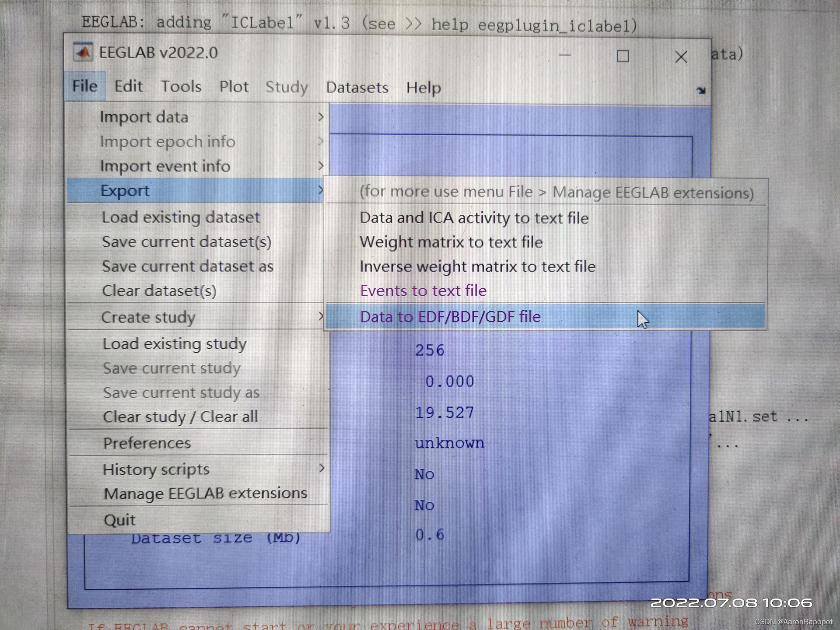The height and width of the screenshot is (630, 840).
Task: Click the value 256 in dataset info
Action: (x=430, y=350)
